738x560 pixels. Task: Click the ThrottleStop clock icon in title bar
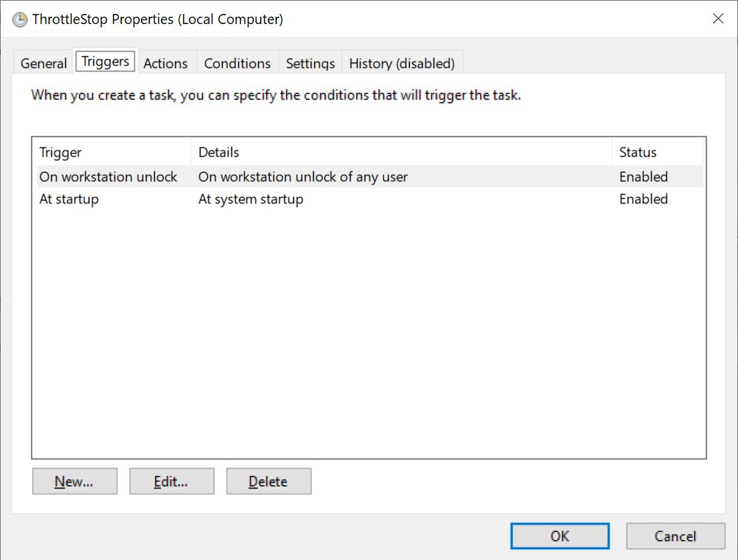pos(20,19)
